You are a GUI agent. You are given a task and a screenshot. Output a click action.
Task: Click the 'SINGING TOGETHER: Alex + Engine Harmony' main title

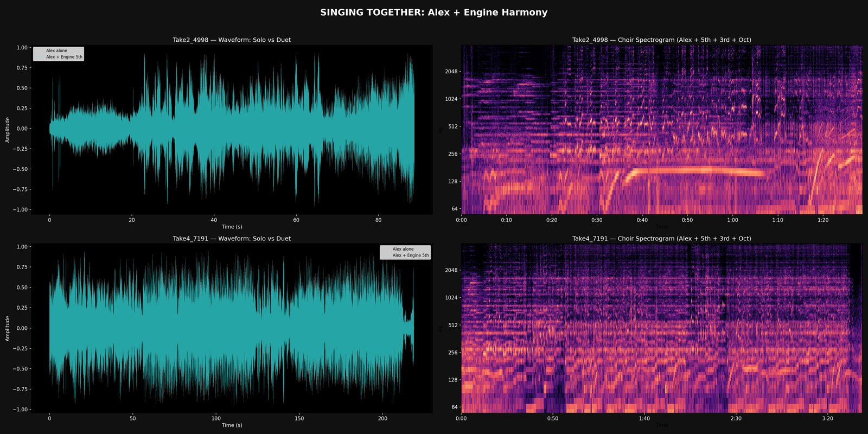[x=434, y=12]
